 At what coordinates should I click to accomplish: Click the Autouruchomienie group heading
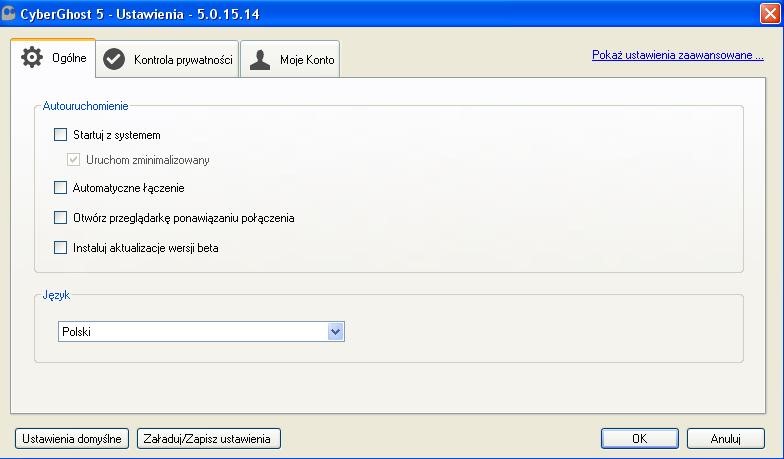[86, 106]
